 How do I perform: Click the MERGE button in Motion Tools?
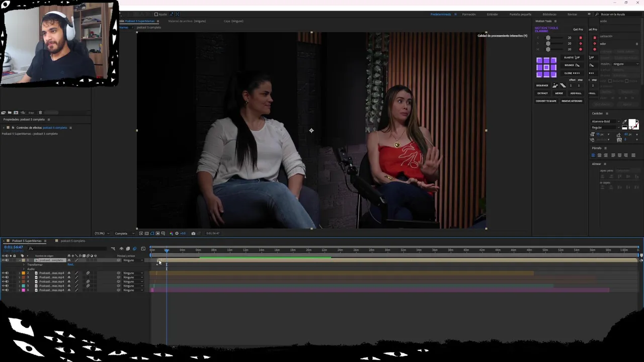(x=559, y=94)
